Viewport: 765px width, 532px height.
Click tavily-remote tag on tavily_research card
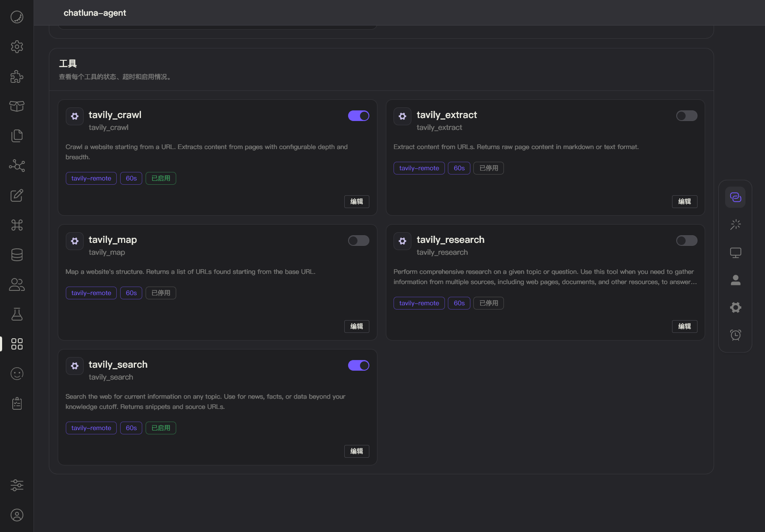pyautogui.click(x=419, y=303)
